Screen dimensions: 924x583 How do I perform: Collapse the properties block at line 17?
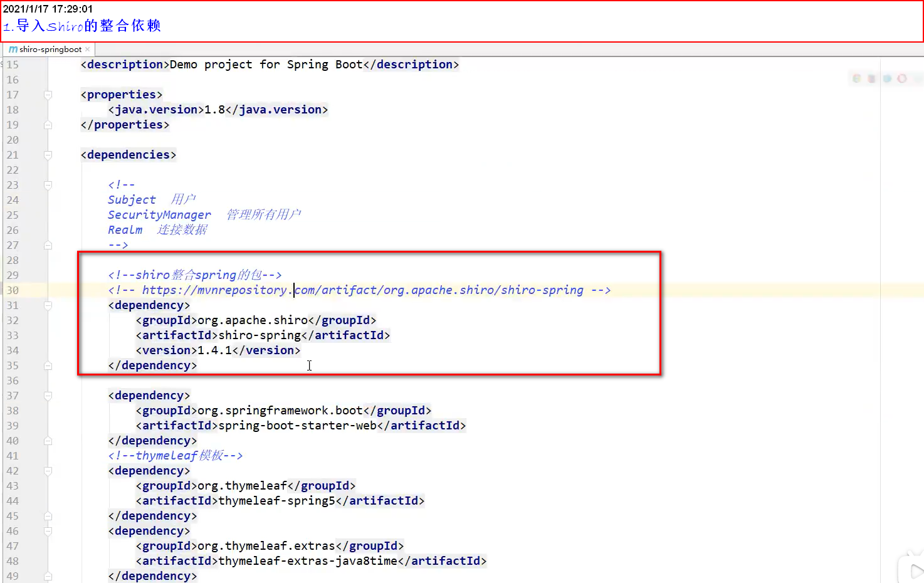48,95
